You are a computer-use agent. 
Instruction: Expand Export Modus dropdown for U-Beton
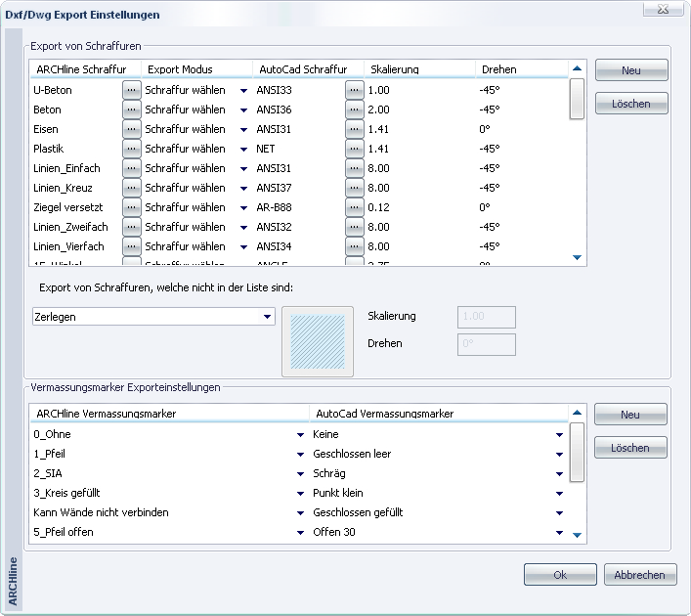pyautogui.click(x=243, y=90)
